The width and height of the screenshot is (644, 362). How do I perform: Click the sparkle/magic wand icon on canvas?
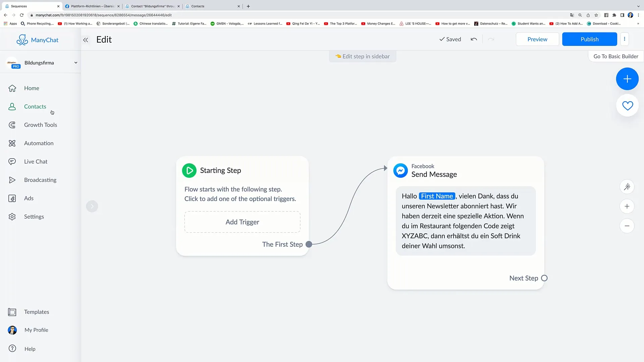coord(627,186)
